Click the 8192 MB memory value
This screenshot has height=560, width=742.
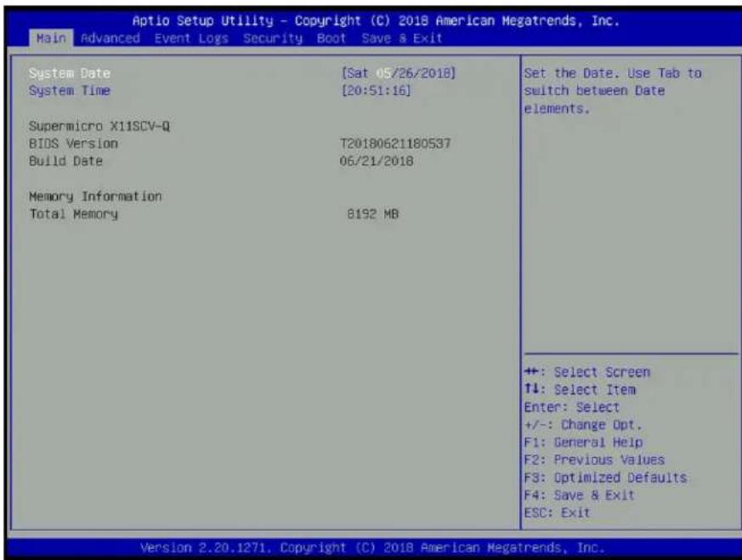373,214
